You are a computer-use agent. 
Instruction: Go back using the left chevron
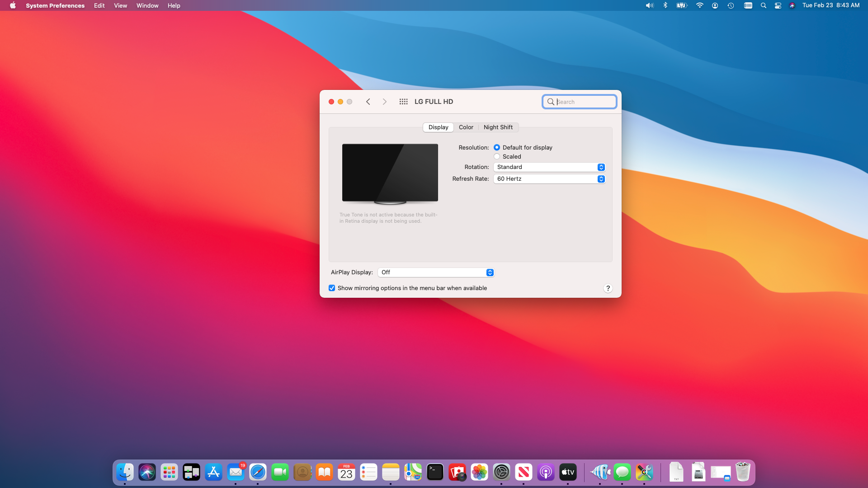point(368,102)
